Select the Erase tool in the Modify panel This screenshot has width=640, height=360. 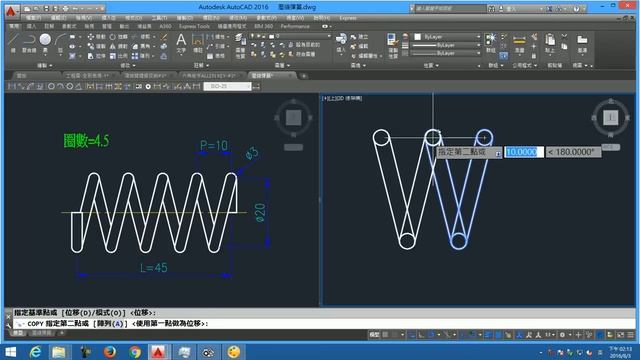(x=164, y=37)
